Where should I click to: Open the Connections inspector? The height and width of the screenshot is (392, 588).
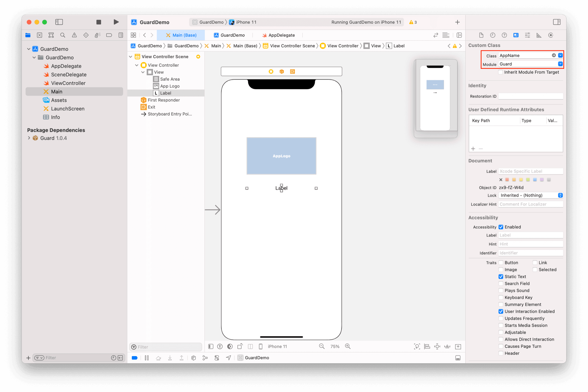pos(551,35)
